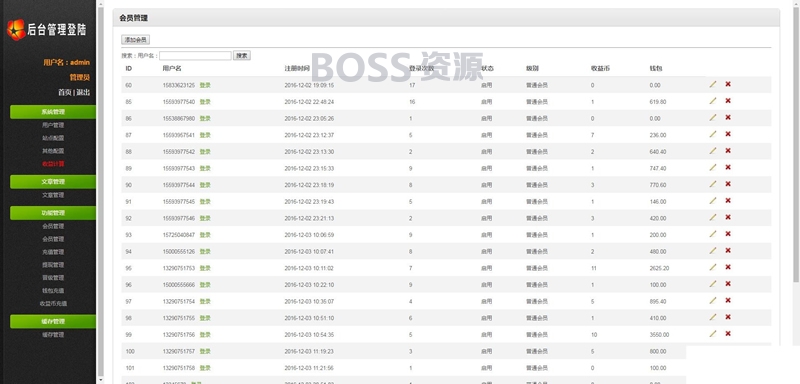Click 退出 logout link
Screen dimensions: 800x384
tap(83, 92)
